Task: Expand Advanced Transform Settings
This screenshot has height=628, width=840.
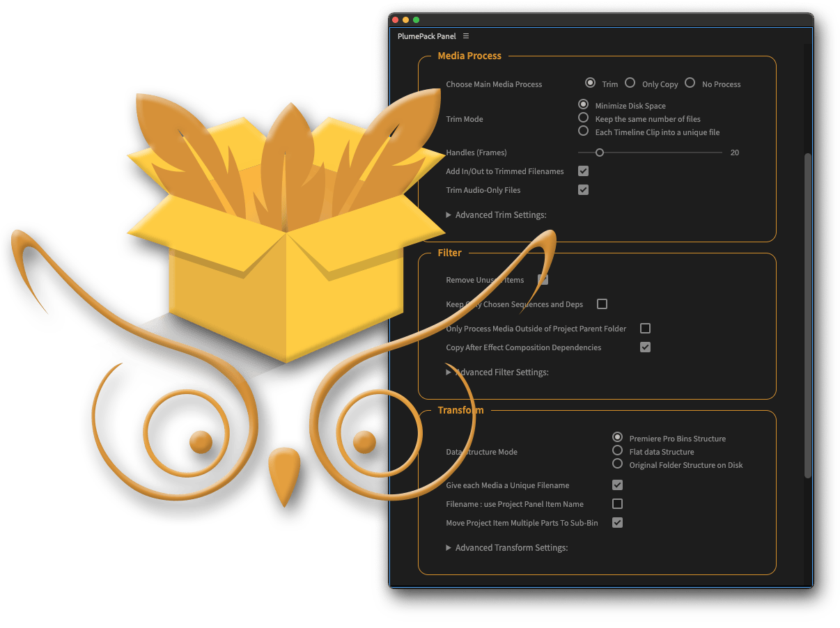Action: (449, 548)
